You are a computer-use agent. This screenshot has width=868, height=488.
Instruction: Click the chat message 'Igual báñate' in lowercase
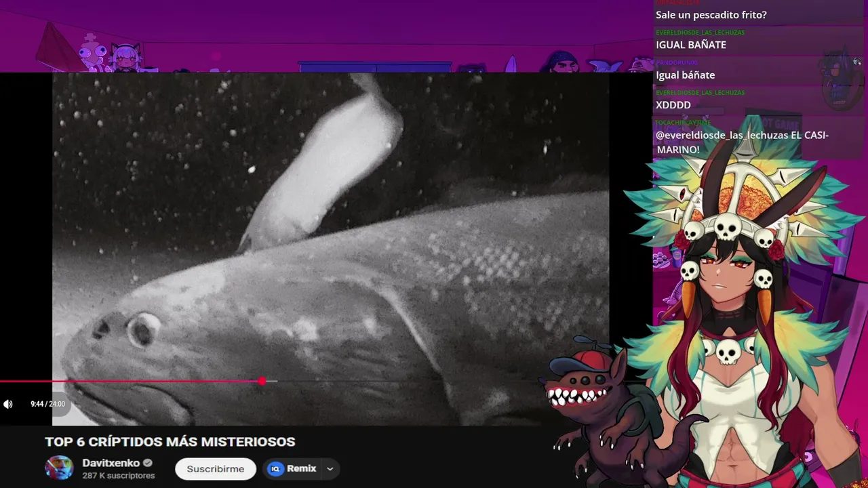click(x=685, y=75)
